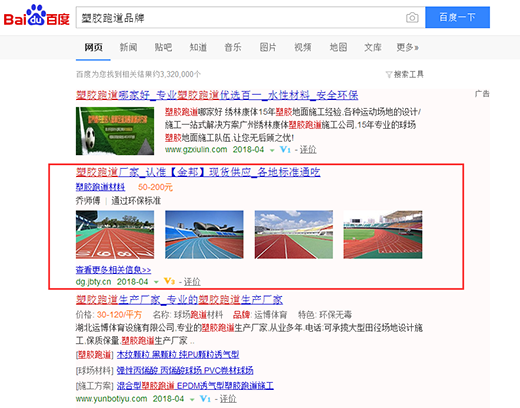Open the 查看更多相关信息 link
Image resolution: width=520 pixels, height=408 pixels.
pyautogui.click(x=113, y=269)
